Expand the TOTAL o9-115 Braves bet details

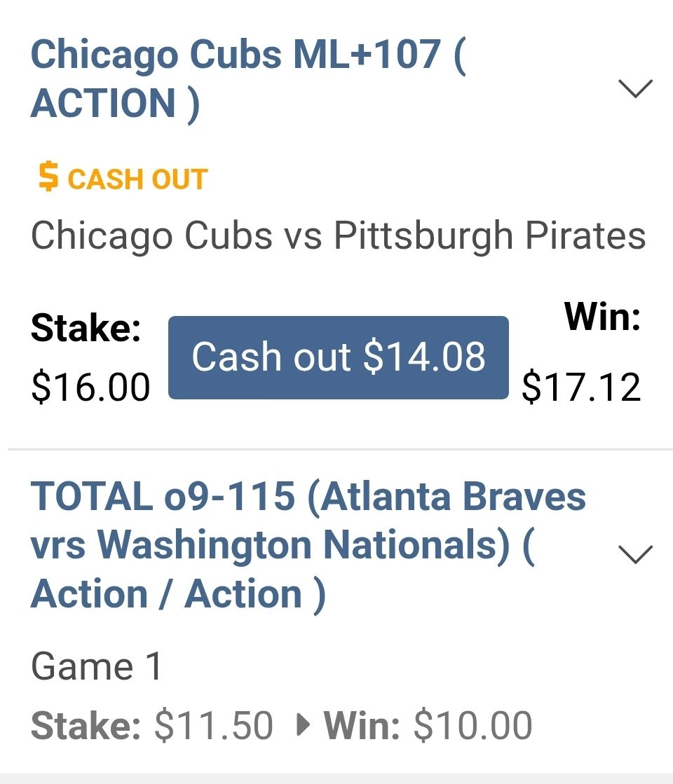click(636, 553)
